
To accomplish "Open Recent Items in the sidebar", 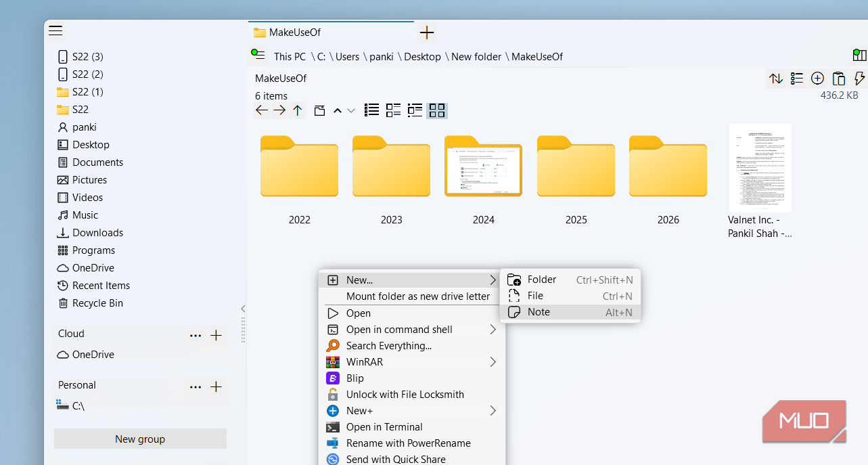I will 93,286.
